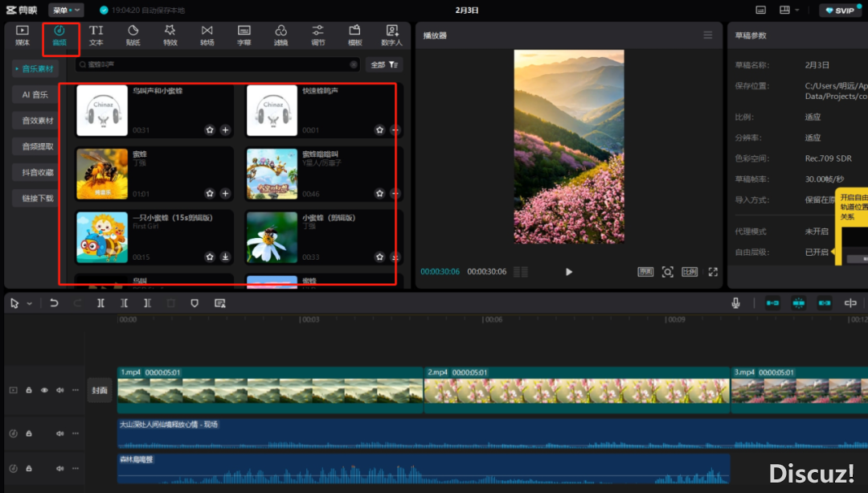Click the layout switch icon in title bar
Screen dimensions: 868x493
coord(784,10)
